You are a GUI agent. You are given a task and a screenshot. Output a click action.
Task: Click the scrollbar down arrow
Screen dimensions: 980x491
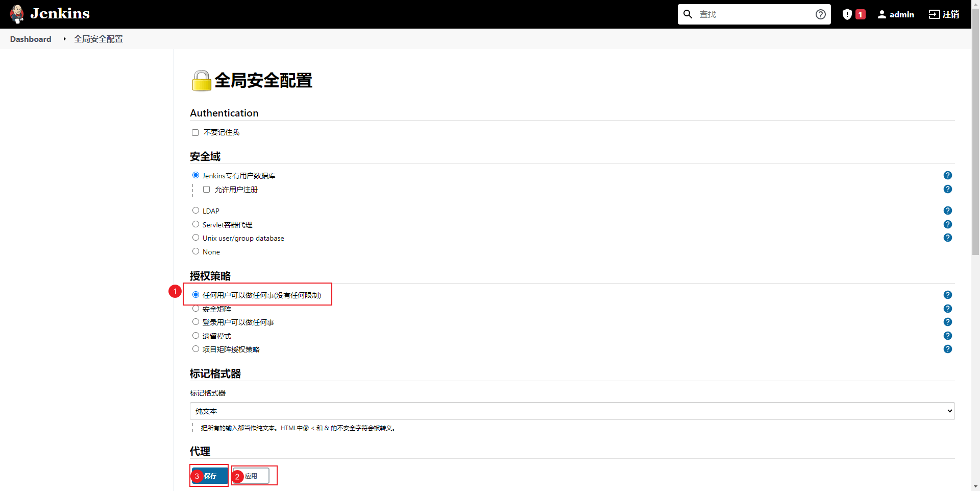[975, 487]
